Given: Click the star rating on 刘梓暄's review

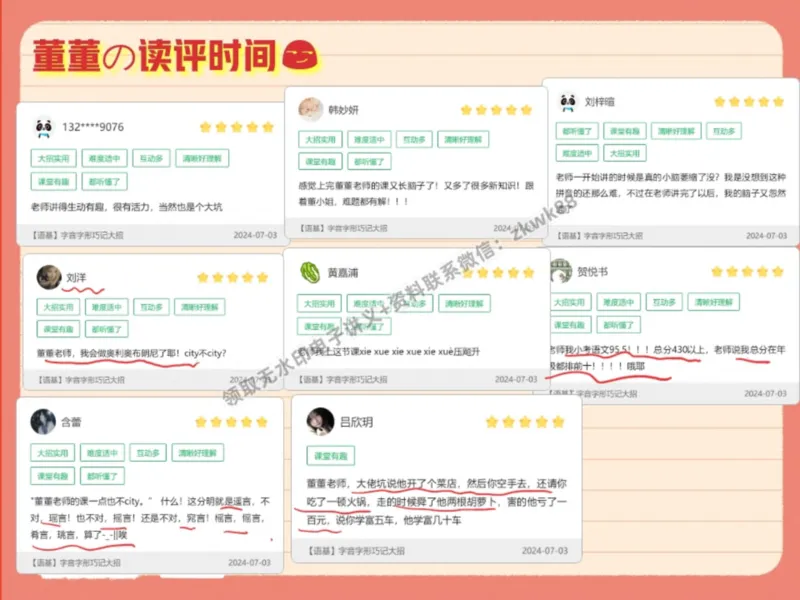Looking at the screenshot, I should [x=748, y=102].
